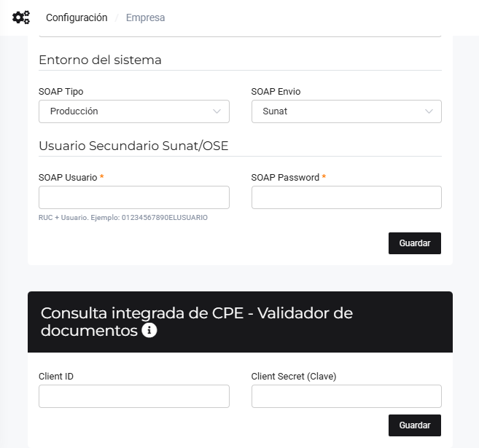Select the Empresa breadcrumb item
479x448 pixels.
[145, 17]
